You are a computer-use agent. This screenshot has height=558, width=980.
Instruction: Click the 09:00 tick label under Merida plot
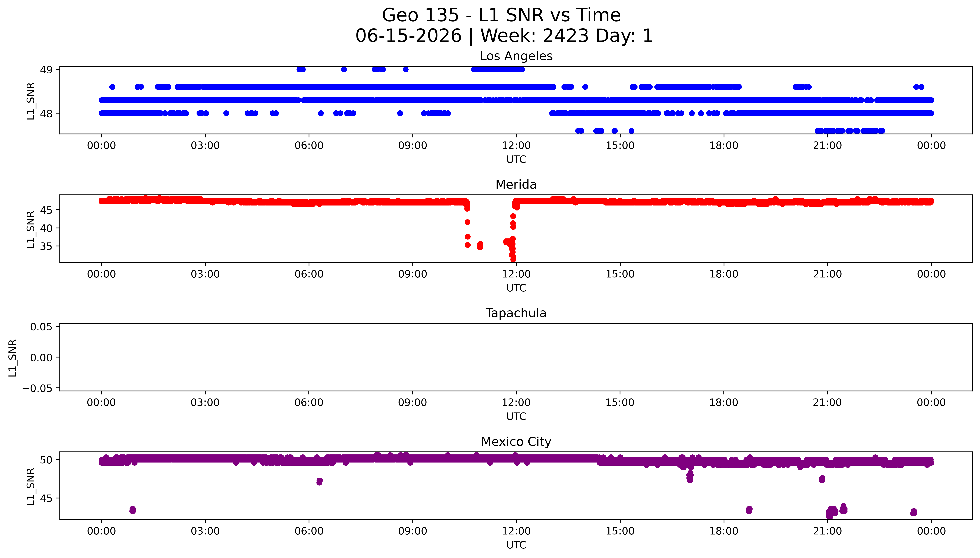tap(412, 274)
